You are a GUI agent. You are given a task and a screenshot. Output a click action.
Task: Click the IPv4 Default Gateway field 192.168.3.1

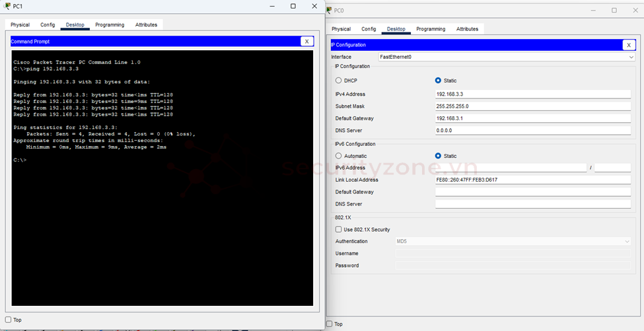point(533,118)
